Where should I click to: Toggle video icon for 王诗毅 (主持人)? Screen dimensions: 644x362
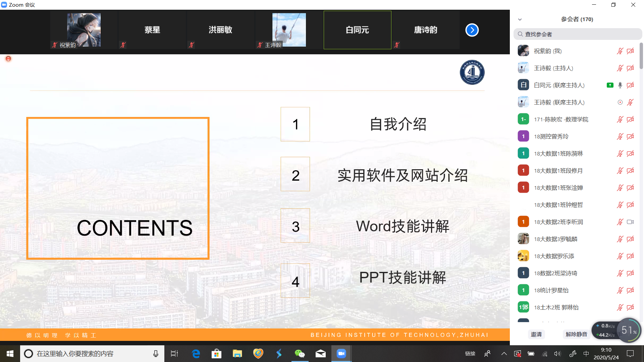[x=630, y=68]
